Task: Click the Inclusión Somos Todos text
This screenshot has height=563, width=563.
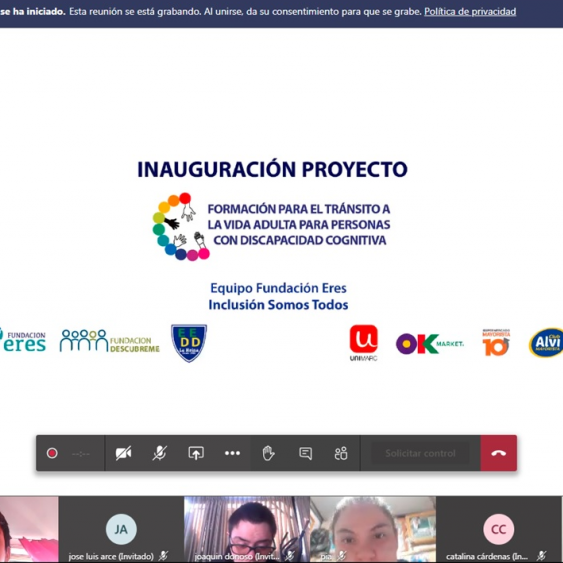Action: 278,305
